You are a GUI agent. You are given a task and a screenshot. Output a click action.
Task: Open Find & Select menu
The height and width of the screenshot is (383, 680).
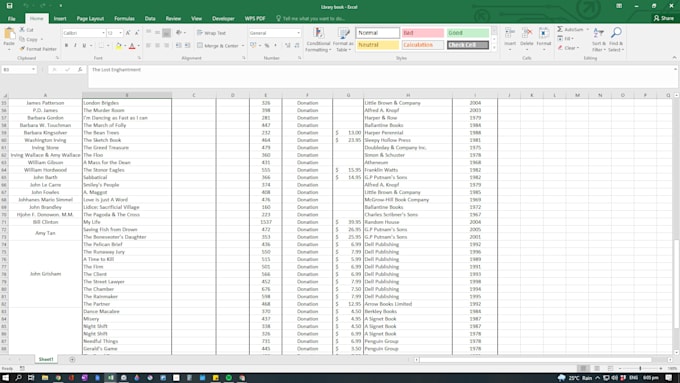(616, 39)
